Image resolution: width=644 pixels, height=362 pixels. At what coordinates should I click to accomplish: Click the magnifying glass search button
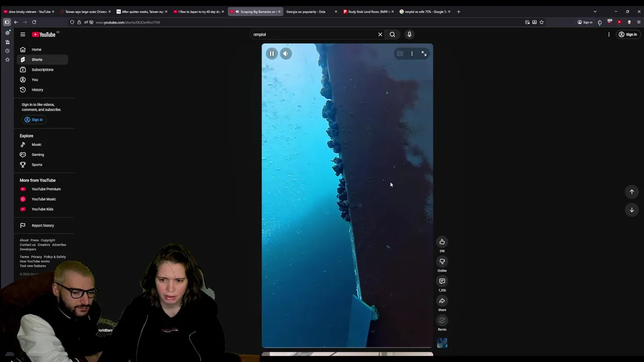392,34
